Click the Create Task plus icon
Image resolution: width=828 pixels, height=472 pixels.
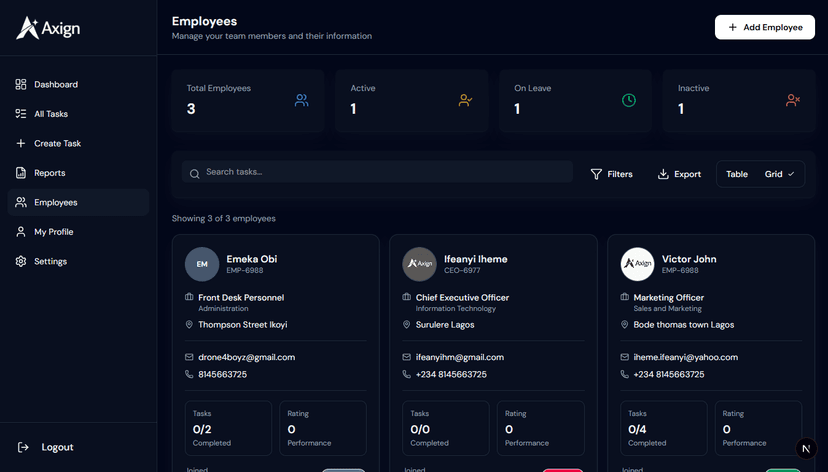pyautogui.click(x=21, y=144)
